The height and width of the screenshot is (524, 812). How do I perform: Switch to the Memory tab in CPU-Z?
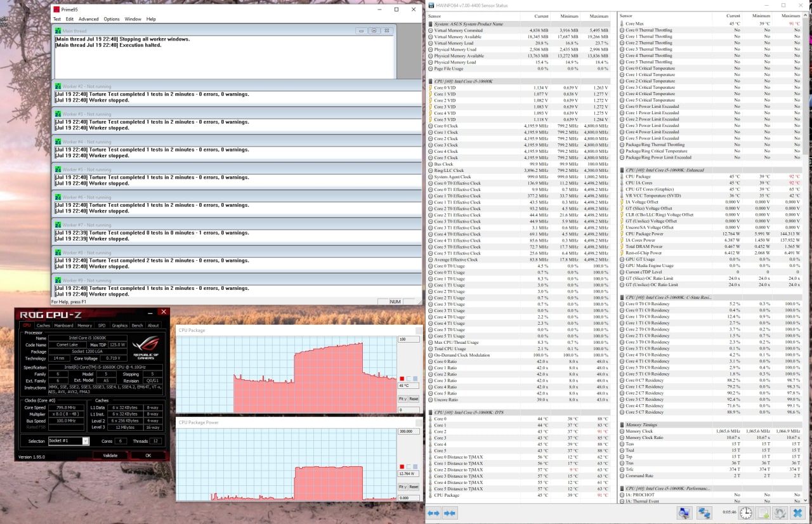(85, 325)
